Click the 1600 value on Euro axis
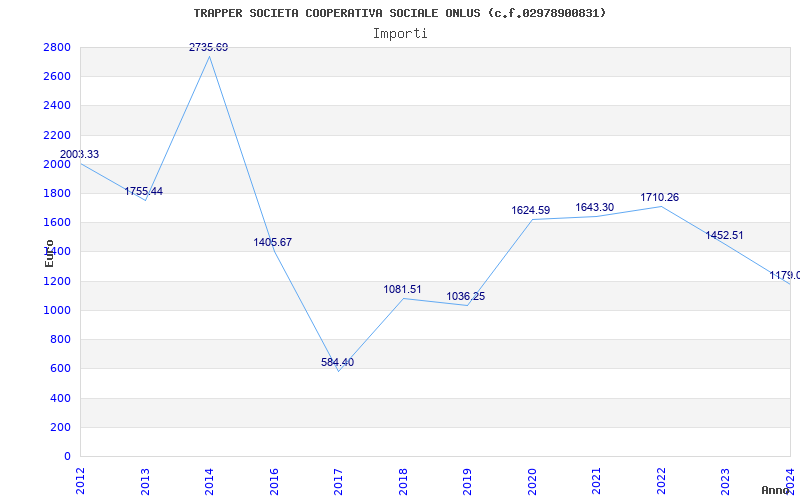This screenshot has height=500, width=800. [x=57, y=222]
